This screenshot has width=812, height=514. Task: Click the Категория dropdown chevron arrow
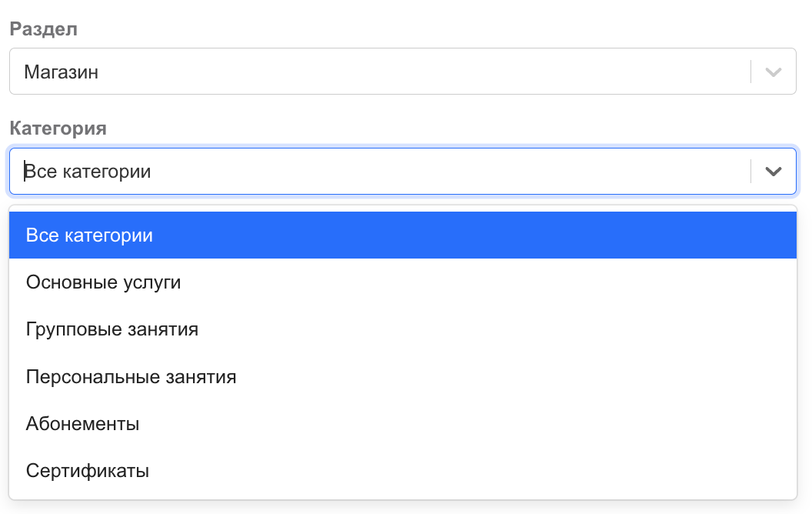pos(774,172)
